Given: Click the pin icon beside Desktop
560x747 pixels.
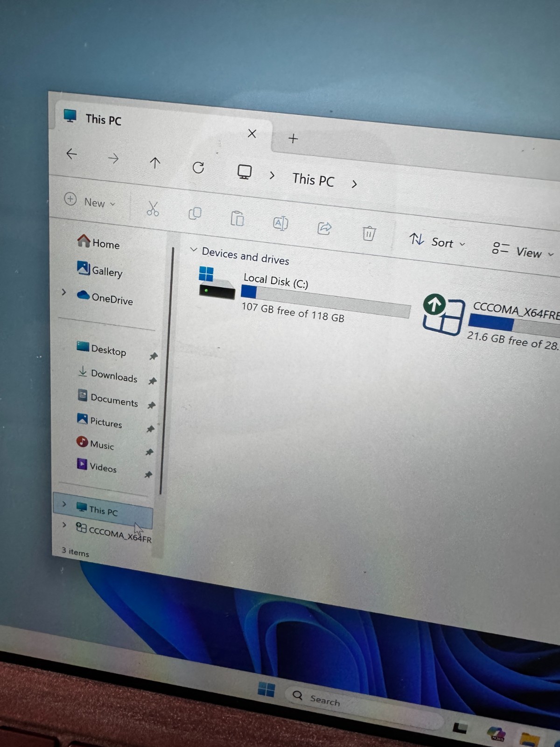Looking at the screenshot, I should (x=153, y=356).
